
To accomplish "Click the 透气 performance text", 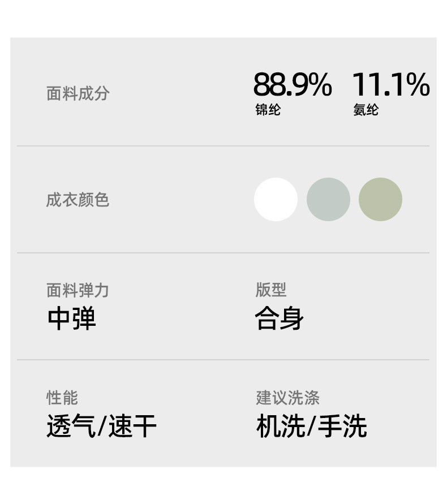I will pyautogui.click(x=70, y=427).
